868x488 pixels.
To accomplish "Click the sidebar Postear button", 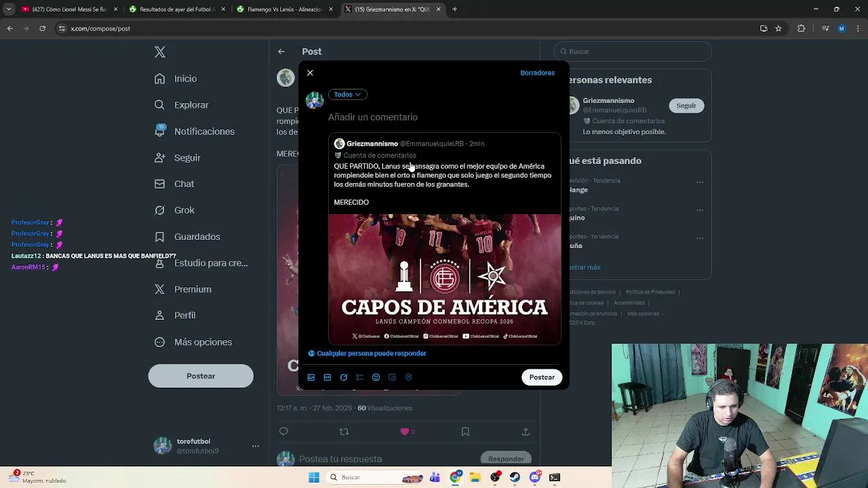I will 201,376.
